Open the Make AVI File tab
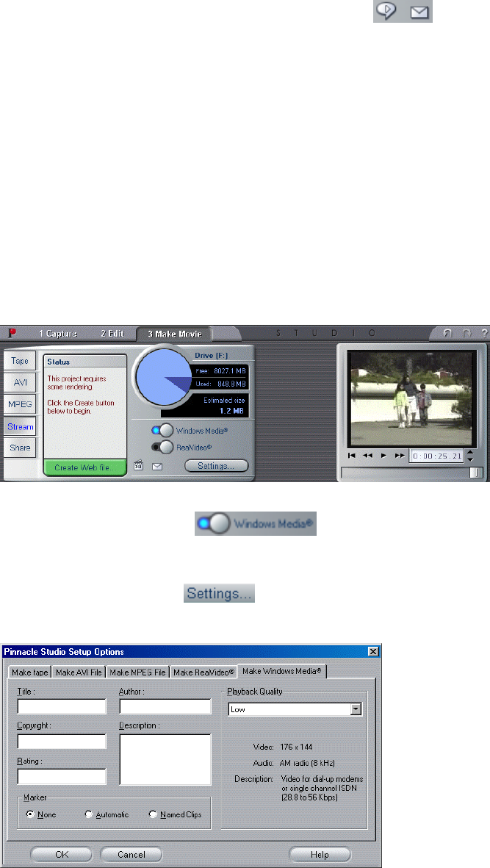 click(x=79, y=672)
